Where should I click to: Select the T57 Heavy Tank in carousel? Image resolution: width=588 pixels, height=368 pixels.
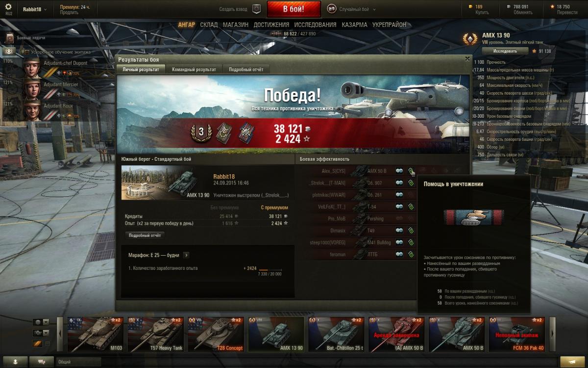(156, 334)
